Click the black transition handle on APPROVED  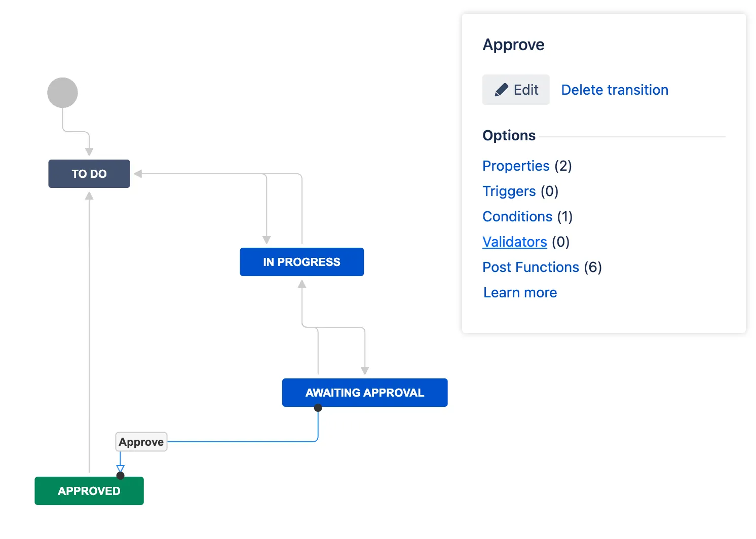pyautogui.click(x=120, y=476)
